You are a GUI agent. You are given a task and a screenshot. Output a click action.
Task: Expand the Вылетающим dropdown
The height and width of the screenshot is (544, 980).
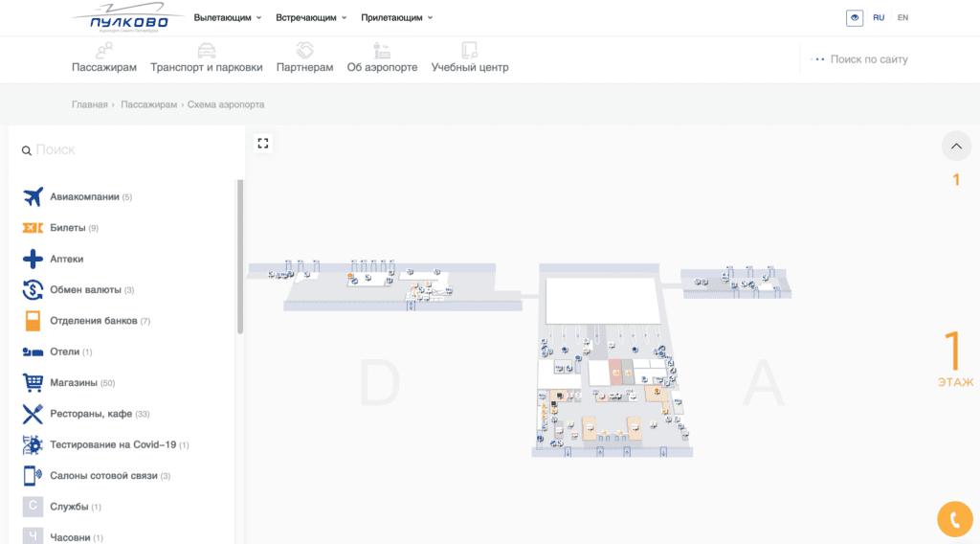click(228, 17)
